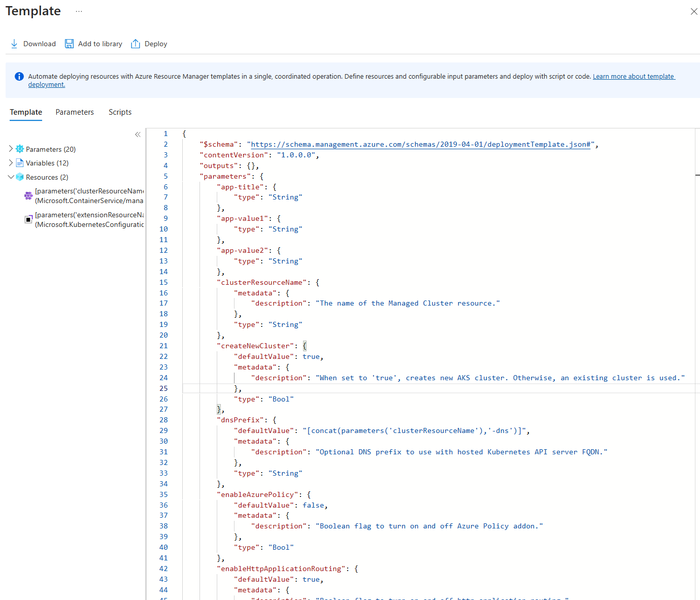This screenshot has height=600, width=700.
Task: Click the Resources cube icon in tree
Action: coord(20,177)
